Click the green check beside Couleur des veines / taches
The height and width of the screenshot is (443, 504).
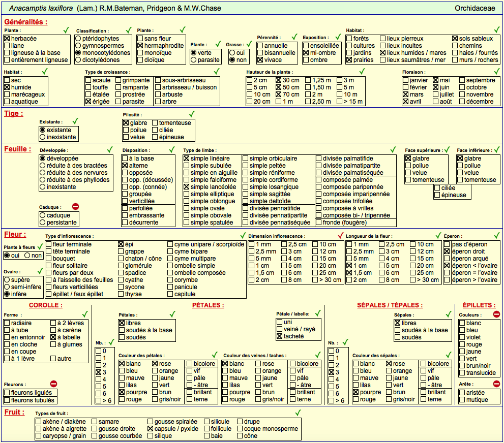click(318, 355)
